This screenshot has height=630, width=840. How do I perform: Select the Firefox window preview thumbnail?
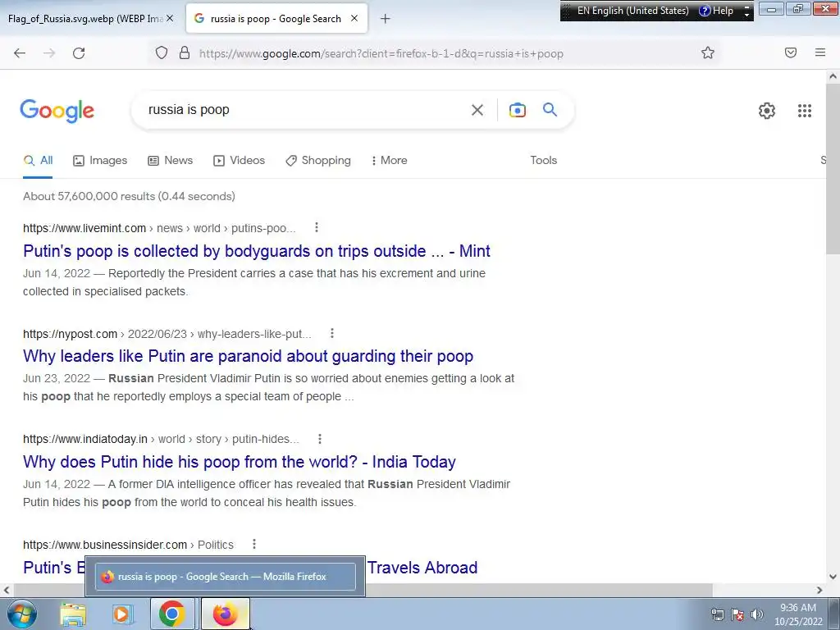[225, 577]
